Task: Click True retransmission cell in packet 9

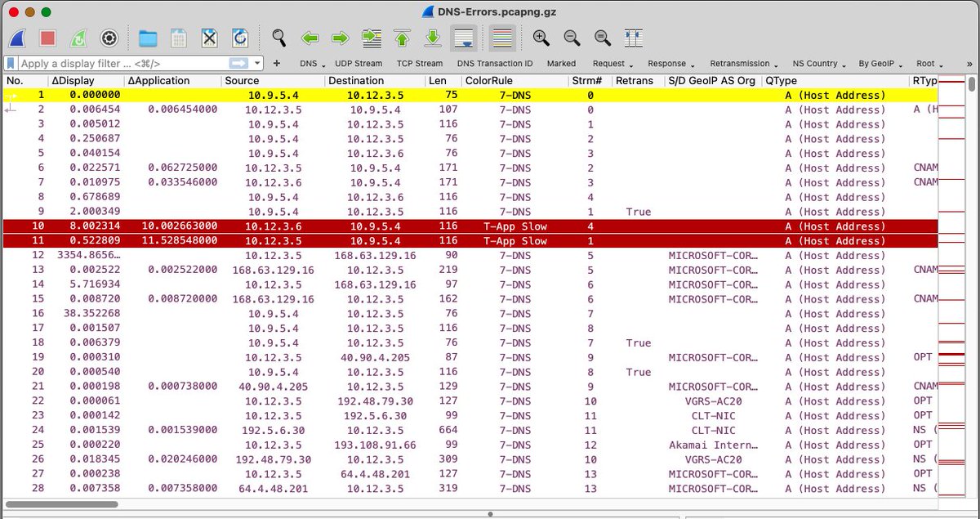Action: coord(639,212)
